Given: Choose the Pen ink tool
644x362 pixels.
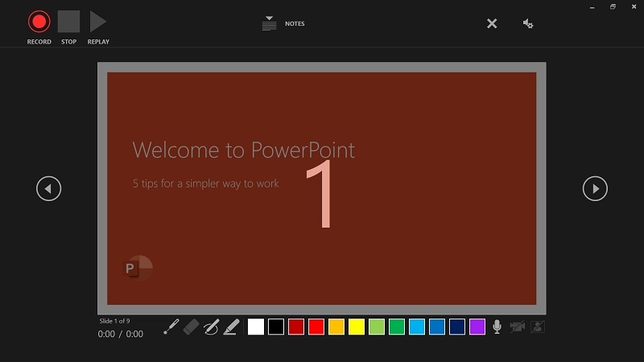Looking at the screenshot, I should tap(211, 327).
